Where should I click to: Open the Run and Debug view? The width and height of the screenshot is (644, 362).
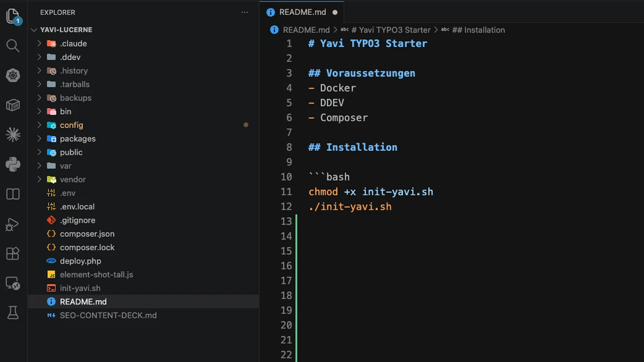point(13,224)
